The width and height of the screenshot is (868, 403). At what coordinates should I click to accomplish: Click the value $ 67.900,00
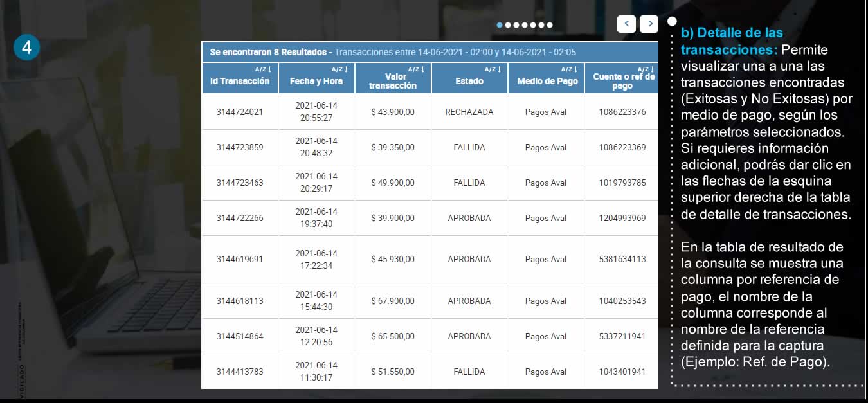point(393,301)
